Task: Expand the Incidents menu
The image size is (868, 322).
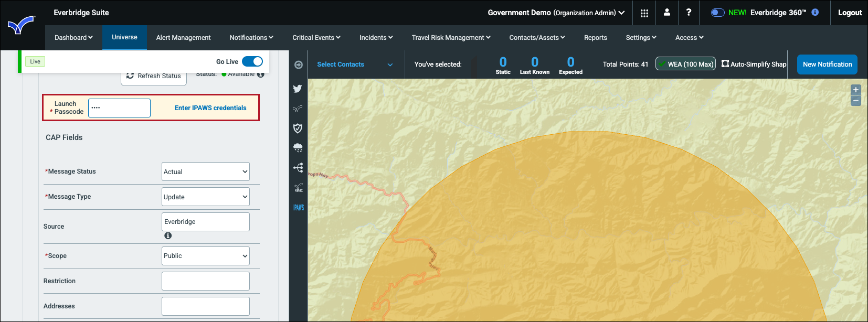Action: pyautogui.click(x=376, y=38)
